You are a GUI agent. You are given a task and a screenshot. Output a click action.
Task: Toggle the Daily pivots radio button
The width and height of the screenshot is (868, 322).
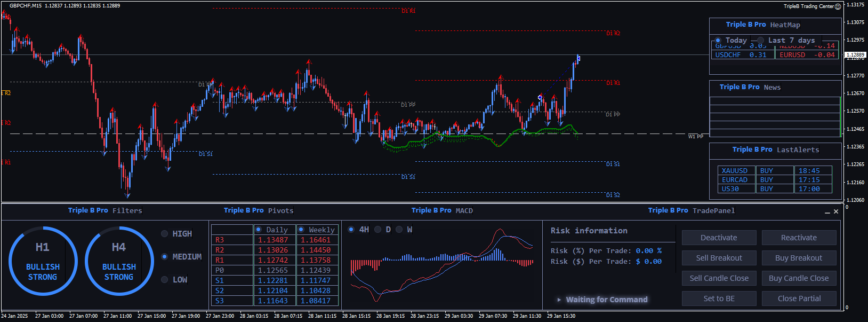pos(259,230)
